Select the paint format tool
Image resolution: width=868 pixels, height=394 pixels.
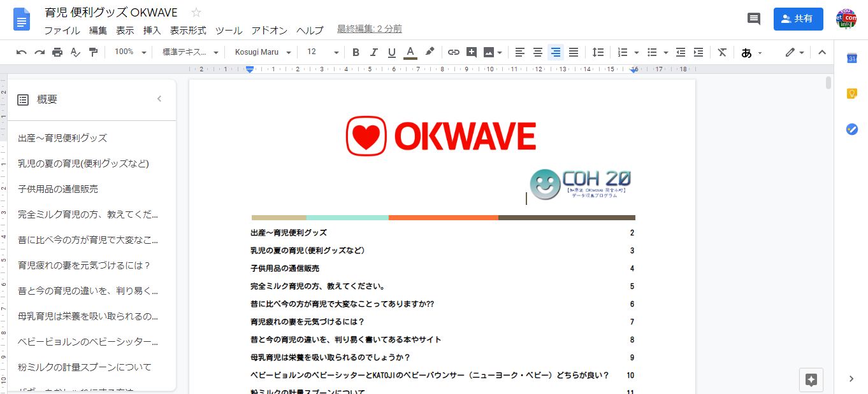coord(93,52)
